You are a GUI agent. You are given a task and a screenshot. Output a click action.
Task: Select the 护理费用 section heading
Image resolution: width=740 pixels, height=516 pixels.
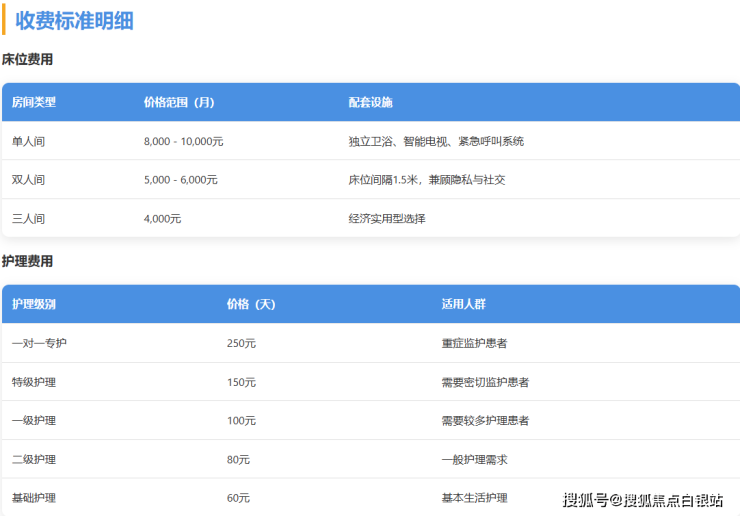tap(27, 261)
